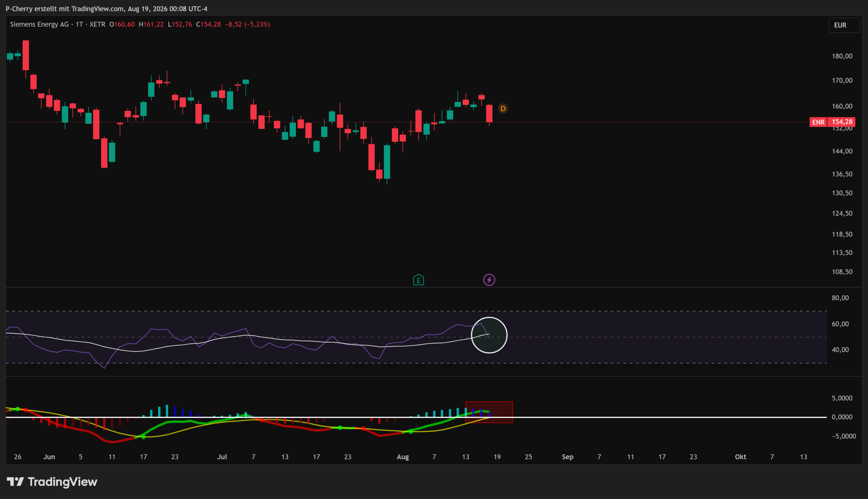Click the close value C154,28
868x499 pixels.
208,24
